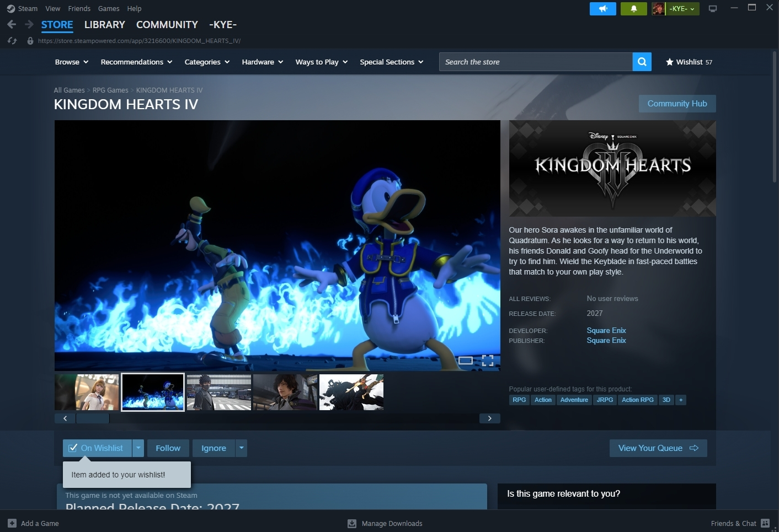This screenshot has width=779, height=532.
Task: Expand the Recommendations menu
Action: 136,62
